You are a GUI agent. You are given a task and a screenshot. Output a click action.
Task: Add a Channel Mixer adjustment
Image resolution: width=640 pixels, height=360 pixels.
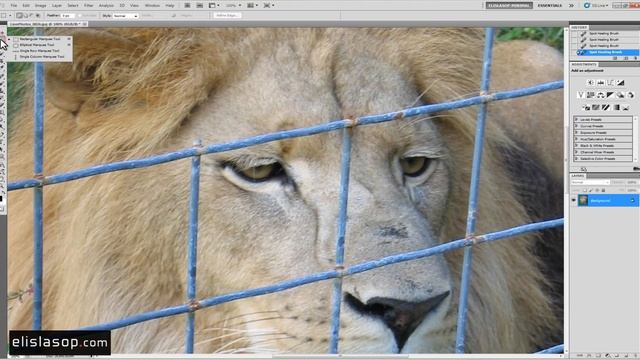tap(631, 95)
